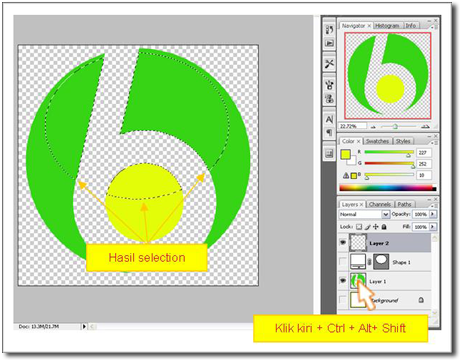Pick a color from the spectrum ramp
Screen dimensions: 460x361
(388, 188)
